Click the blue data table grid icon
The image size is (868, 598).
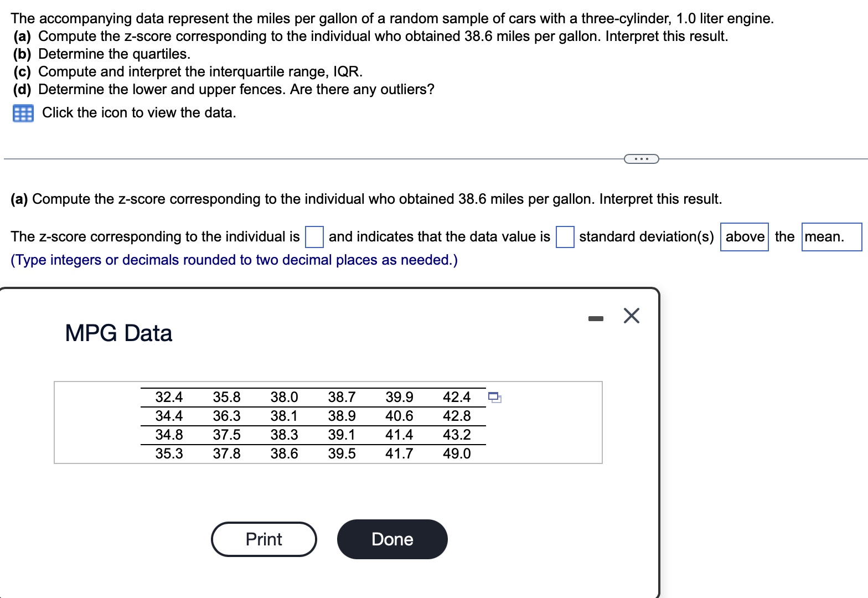23,112
